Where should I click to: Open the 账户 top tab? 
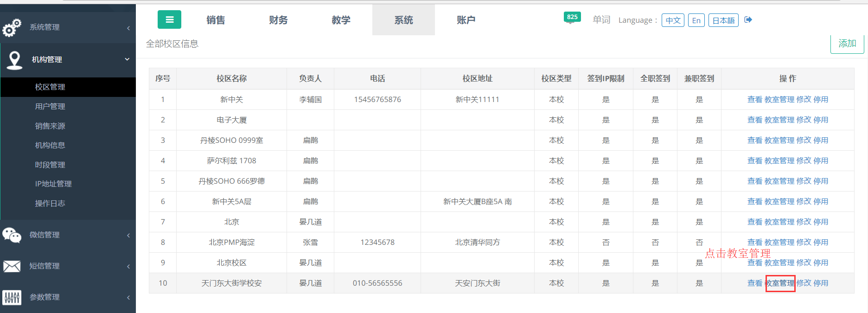[466, 20]
